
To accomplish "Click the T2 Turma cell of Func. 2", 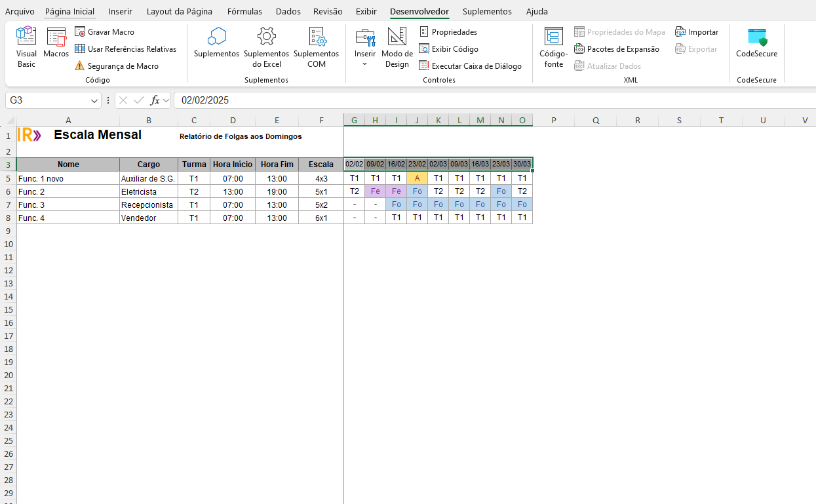I will click(x=194, y=191).
